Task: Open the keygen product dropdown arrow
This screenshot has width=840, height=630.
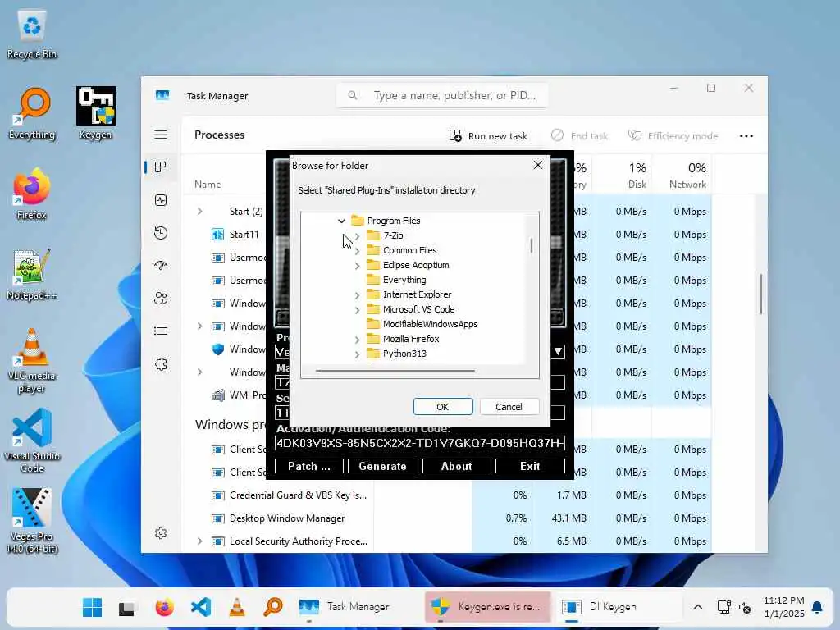Action: [x=558, y=351]
